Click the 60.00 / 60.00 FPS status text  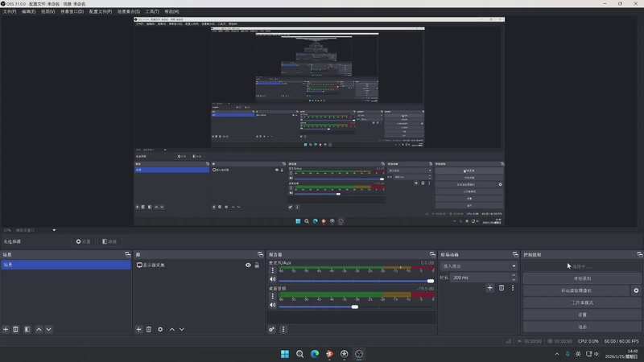pos(621,341)
